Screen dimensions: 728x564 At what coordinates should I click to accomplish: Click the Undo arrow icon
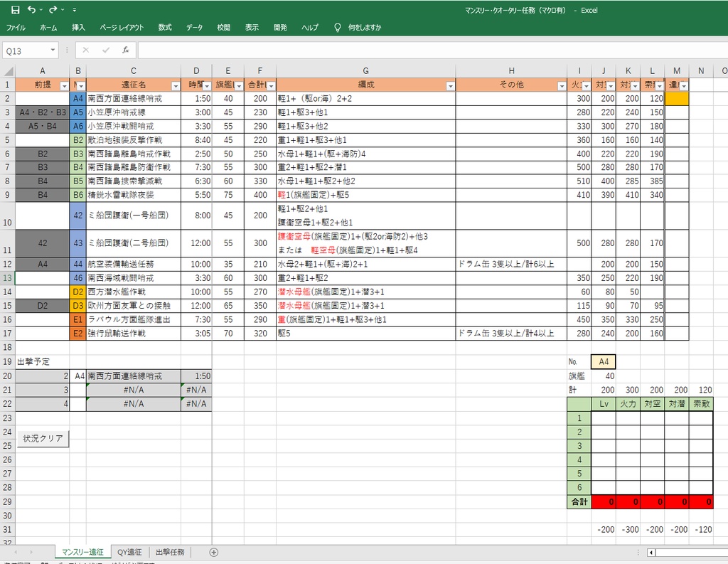click(31, 10)
